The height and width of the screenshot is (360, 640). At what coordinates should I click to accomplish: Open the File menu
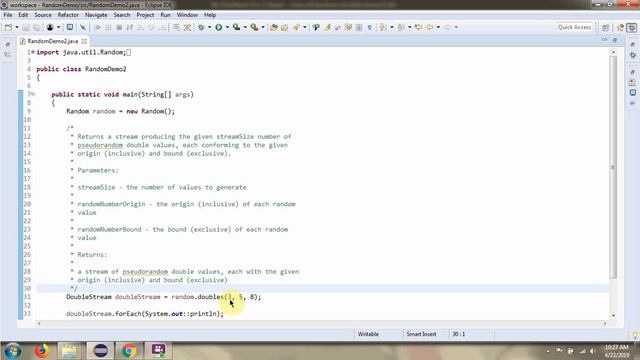point(8,15)
